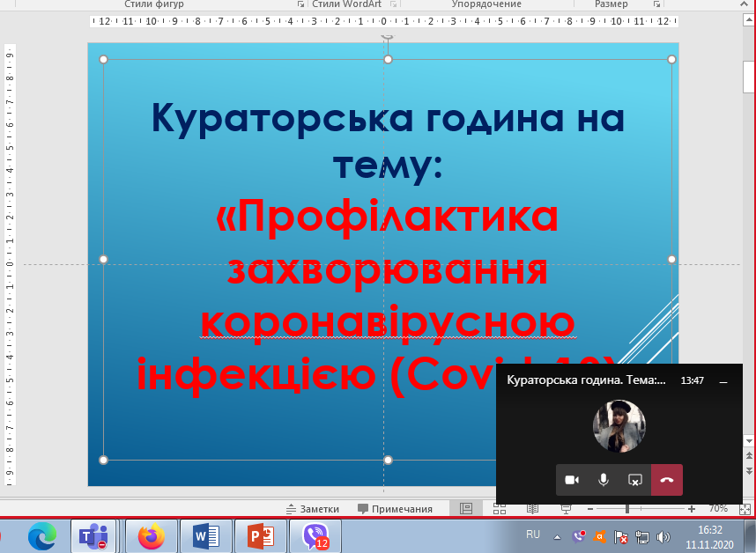The image size is (756, 553).
Task: Fit slide to current window icon
Action: click(x=745, y=509)
